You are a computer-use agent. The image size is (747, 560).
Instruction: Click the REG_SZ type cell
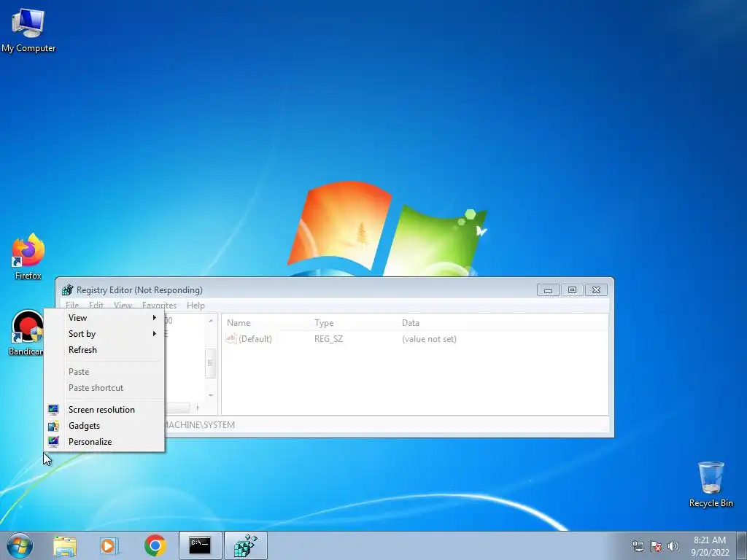pyautogui.click(x=329, y=339)
